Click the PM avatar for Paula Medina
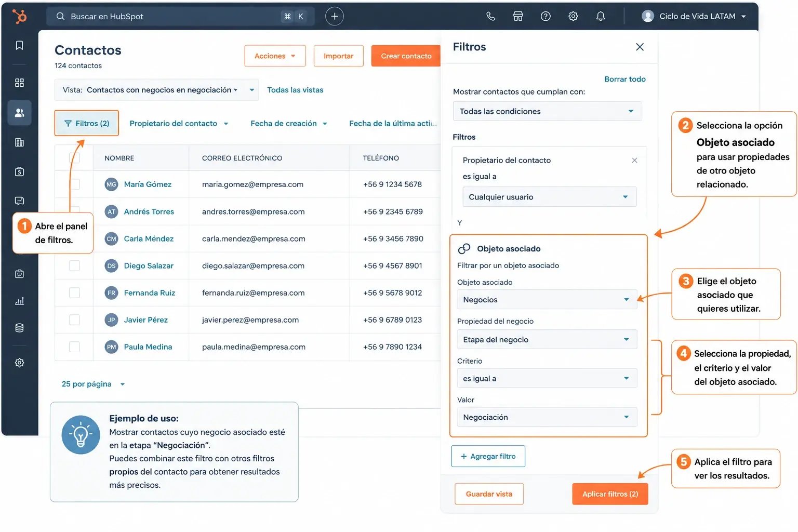This screenshot has height=532, width=798. pos(111,347)
